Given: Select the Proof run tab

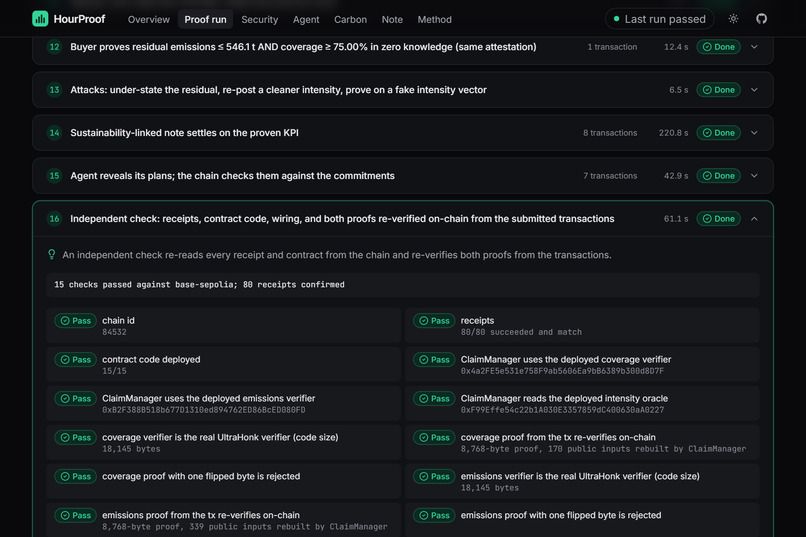Looking at the screenshot, I should pyautogui.click(x=205, y=20).
